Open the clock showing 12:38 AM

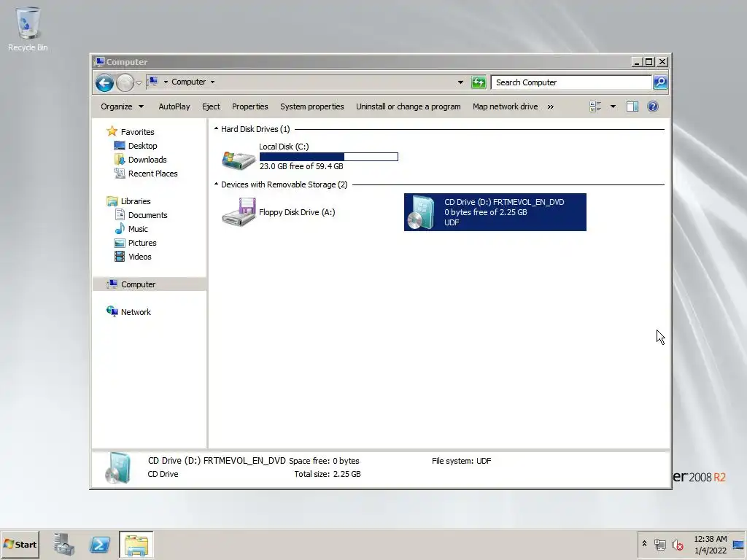(x=711, y=544)
